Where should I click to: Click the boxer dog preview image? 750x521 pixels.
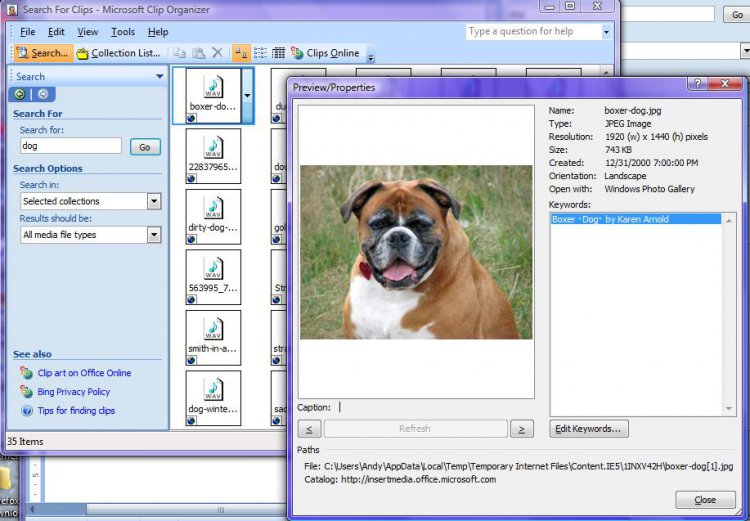pos(416,252)
